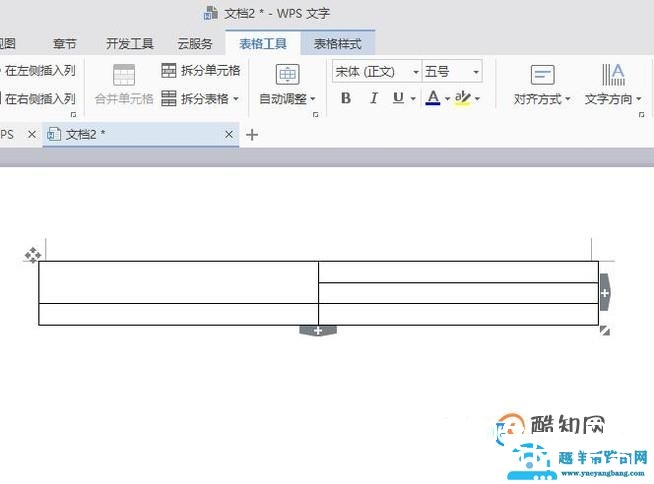
Task: Toggle Underline formatting
Action: [398, 98]
